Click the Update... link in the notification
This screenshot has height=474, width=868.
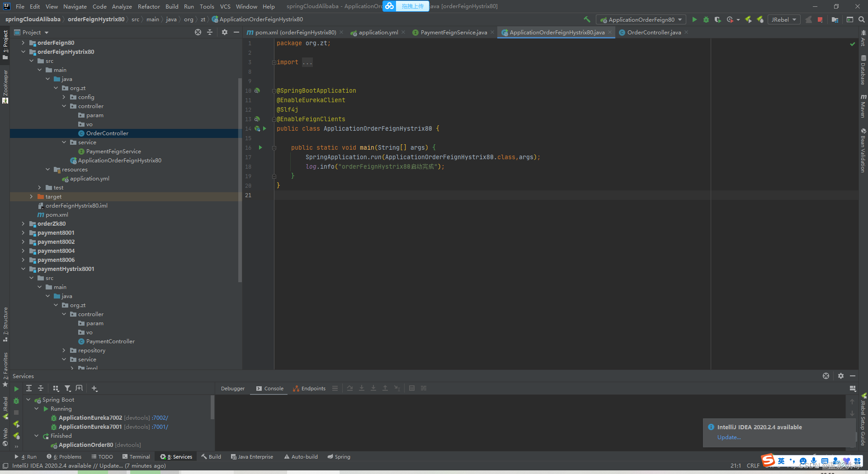[729, 437]
